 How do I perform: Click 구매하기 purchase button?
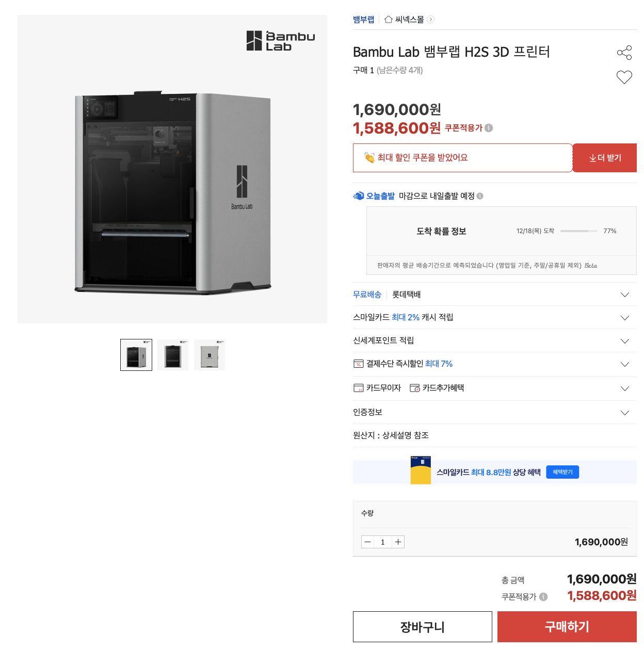click(567, 627)
